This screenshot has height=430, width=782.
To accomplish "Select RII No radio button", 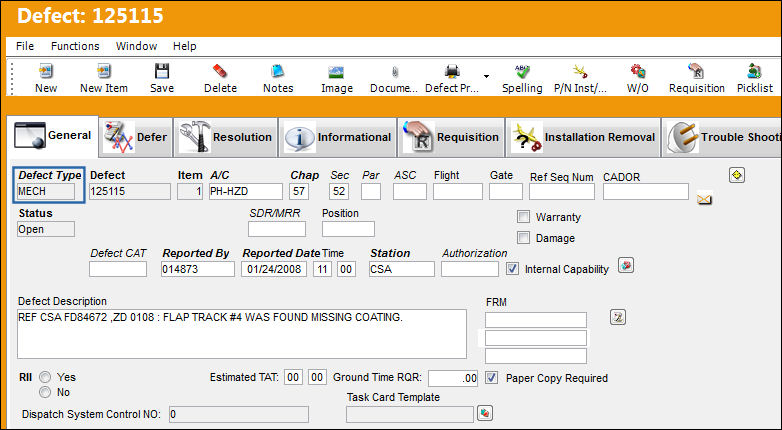I will pyautogui.click(x=45, y=392).
